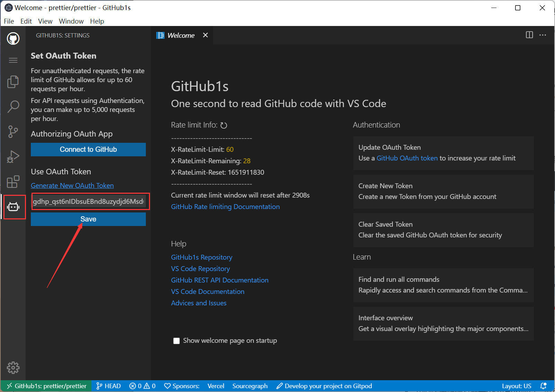Click the X-RateLimit-Remaining: 28 text
The height and width of the screenshot is (392, 555).
[211, 161]
